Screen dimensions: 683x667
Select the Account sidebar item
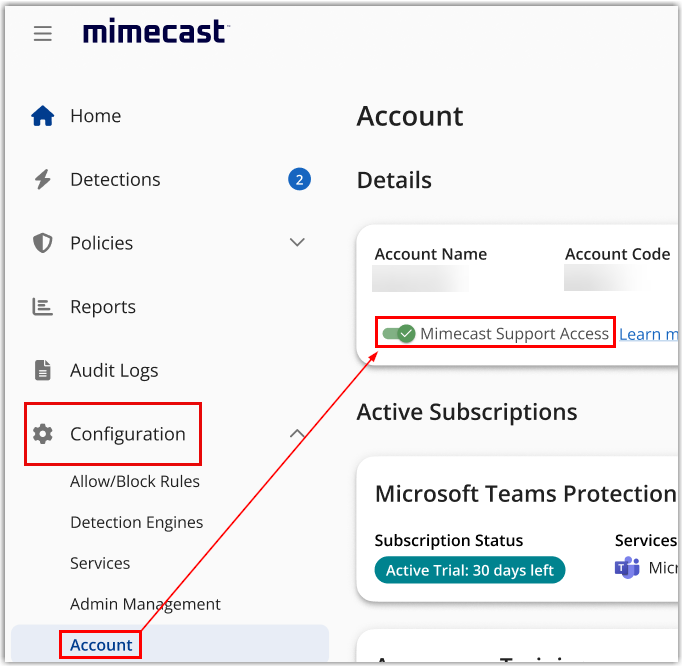tap(101, 645)
